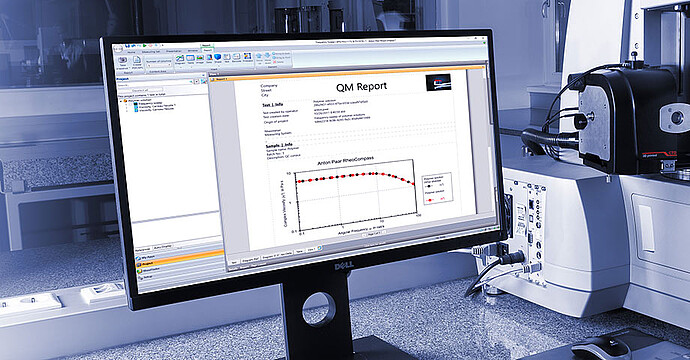Select the Report ribbon tab
Viewport: 690px width, 360px height.
tap(208, 50)
